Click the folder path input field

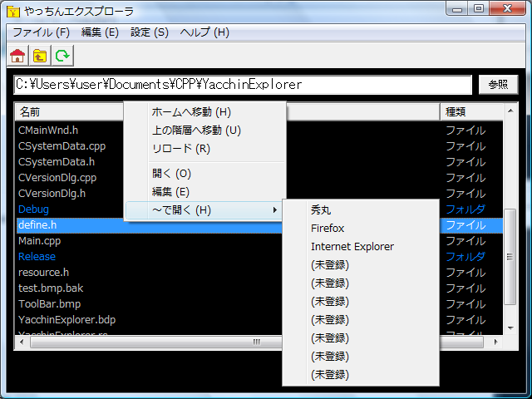pyautogui.click(x=243, y=85)
